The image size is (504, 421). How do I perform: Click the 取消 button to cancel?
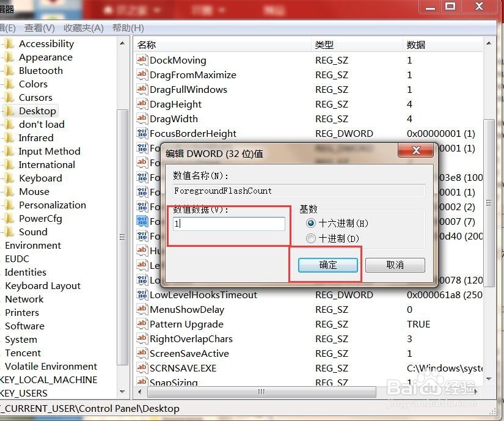tap(395, 265)
